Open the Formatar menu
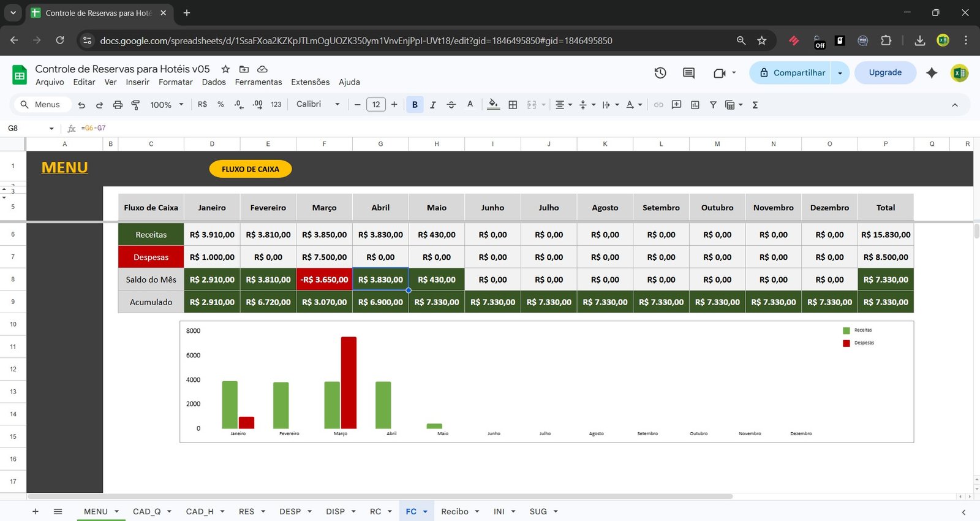This screenshot has height=521, width=980. coord(175,82)
